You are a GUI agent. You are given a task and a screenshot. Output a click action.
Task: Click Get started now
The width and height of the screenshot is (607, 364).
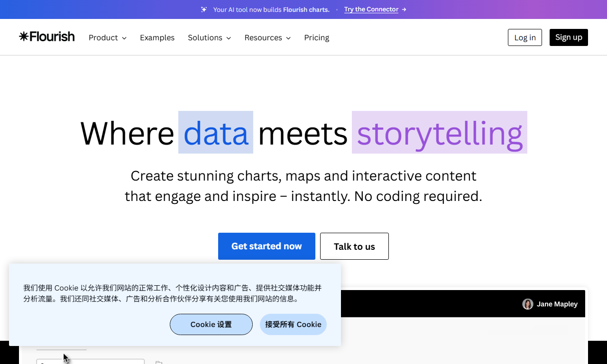267,246
